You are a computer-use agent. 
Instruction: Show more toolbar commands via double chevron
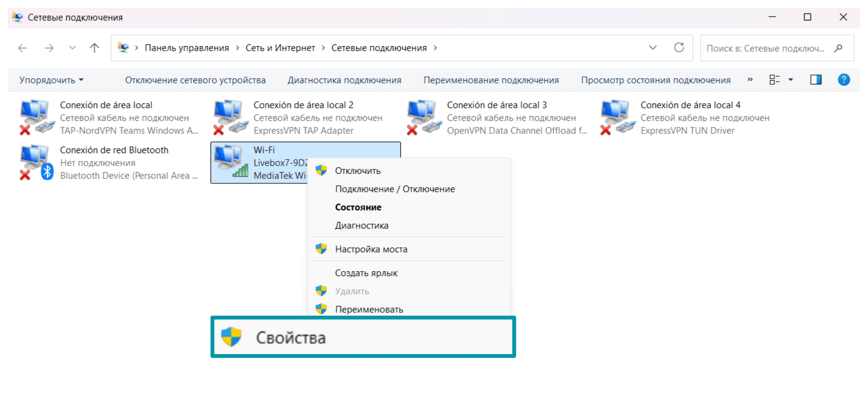pos(750,80)
